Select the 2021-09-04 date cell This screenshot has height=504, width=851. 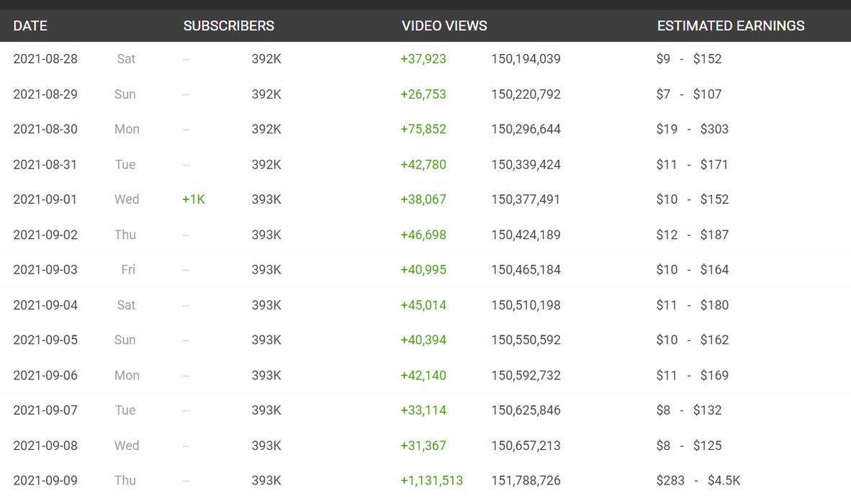pyautogui.click(x=45, y=305)
